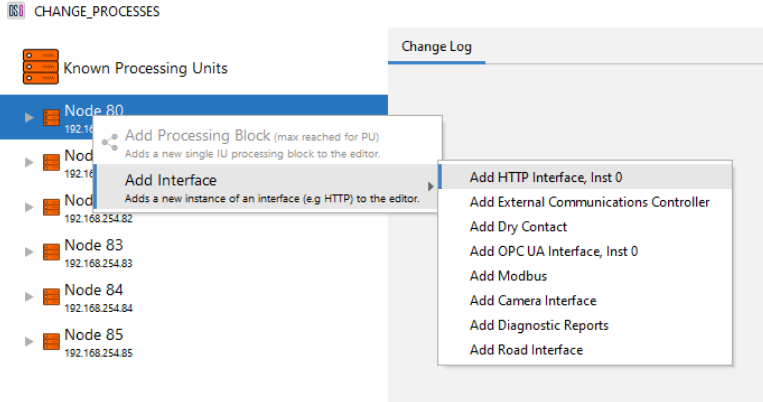This screenshot has width=763, height=402.
Task: Click the Known Processing Units server icon
Action: 40,67
